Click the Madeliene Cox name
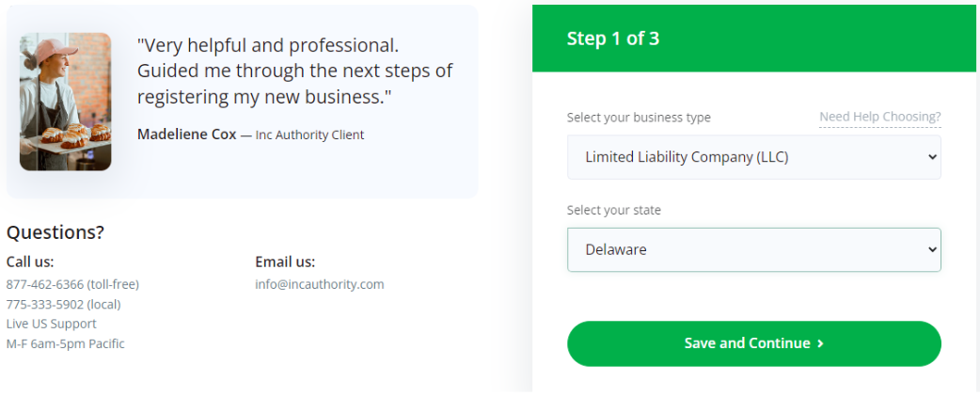Screen dimensions: 980x397 [187, 135]
